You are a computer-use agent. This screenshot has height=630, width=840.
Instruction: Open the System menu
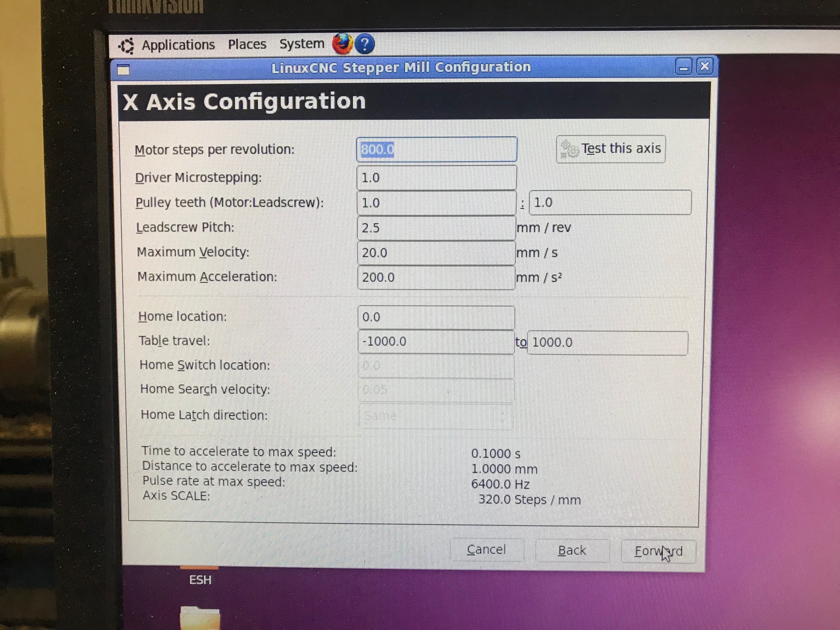click(x=302, y=43)
